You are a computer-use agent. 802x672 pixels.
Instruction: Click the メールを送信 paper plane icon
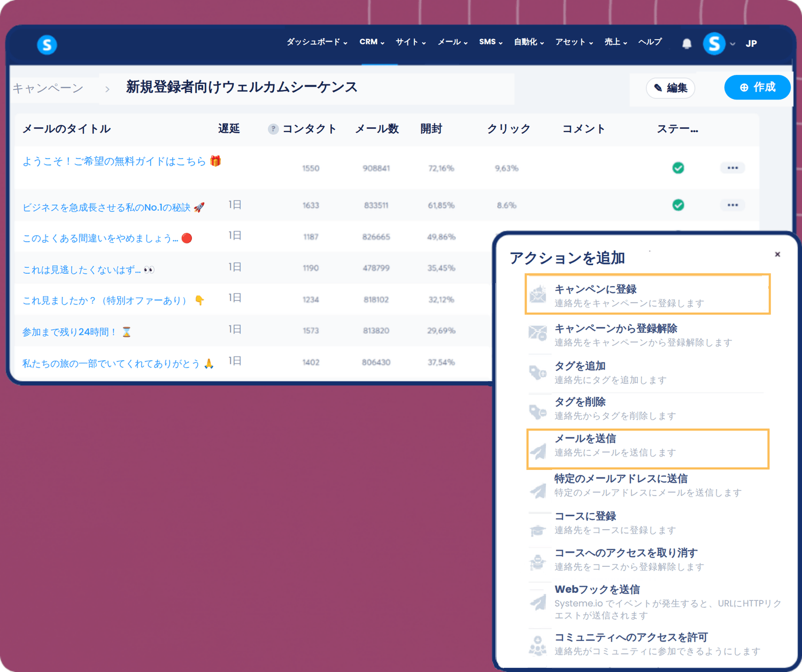click(x=538, y=451)
